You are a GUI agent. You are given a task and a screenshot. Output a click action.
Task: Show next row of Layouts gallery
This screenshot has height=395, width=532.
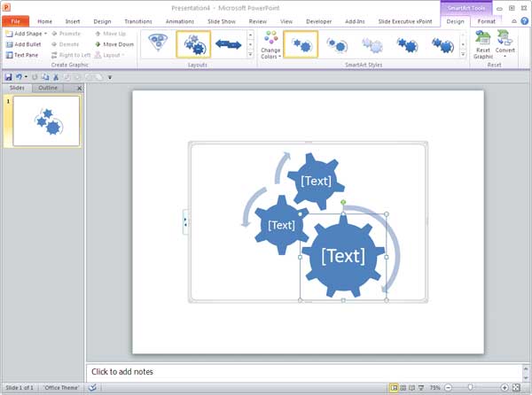[x=250, y=44]
